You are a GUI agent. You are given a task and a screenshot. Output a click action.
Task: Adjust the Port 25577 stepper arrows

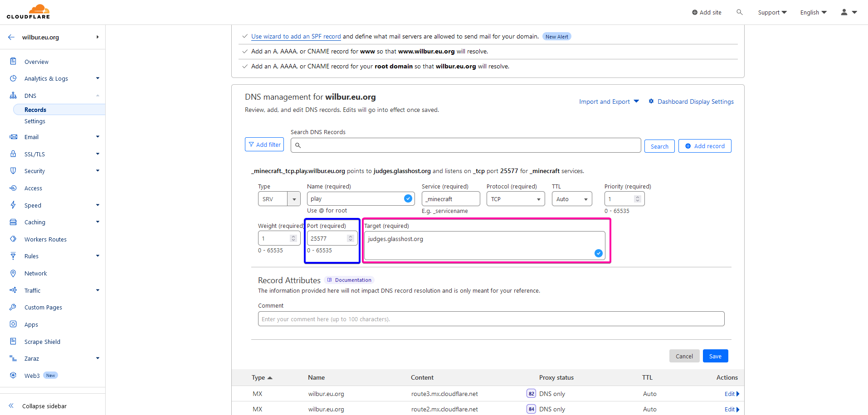click(x=350, y=238)
